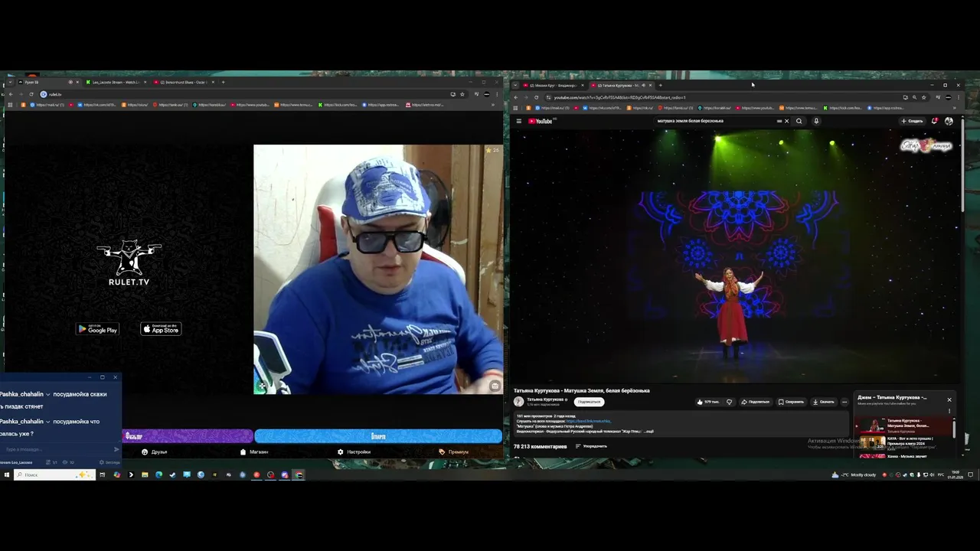Click Download on the App Store badge
This screenshot has width=980, height=551.
pyautogui.click(x=161, y=329)
